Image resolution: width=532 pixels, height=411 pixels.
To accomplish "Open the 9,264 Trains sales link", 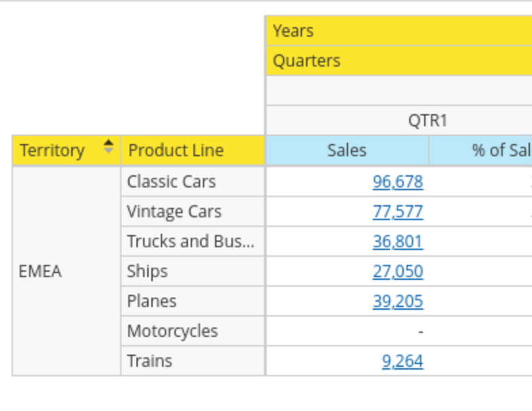I will (x=402, y=361).
